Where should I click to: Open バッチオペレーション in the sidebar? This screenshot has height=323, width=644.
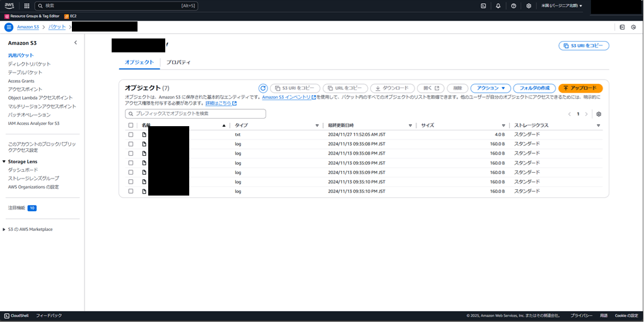(x=29, y=115)
